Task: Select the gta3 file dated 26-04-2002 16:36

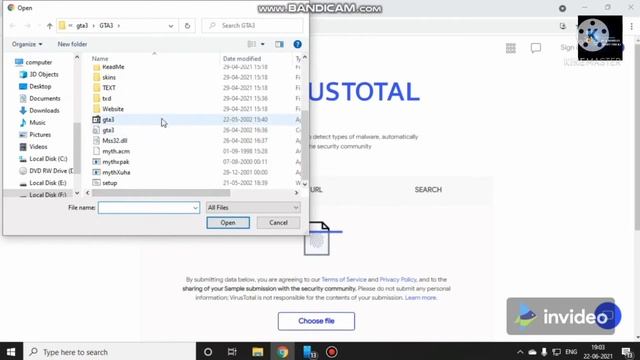Action: 108,130
